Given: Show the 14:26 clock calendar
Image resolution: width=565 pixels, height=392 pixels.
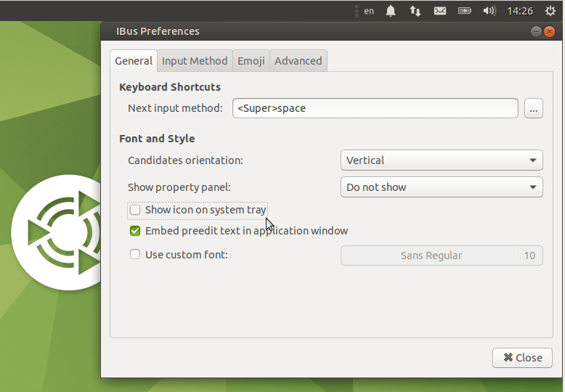Looking at the screenshot, I should (520, 11).
